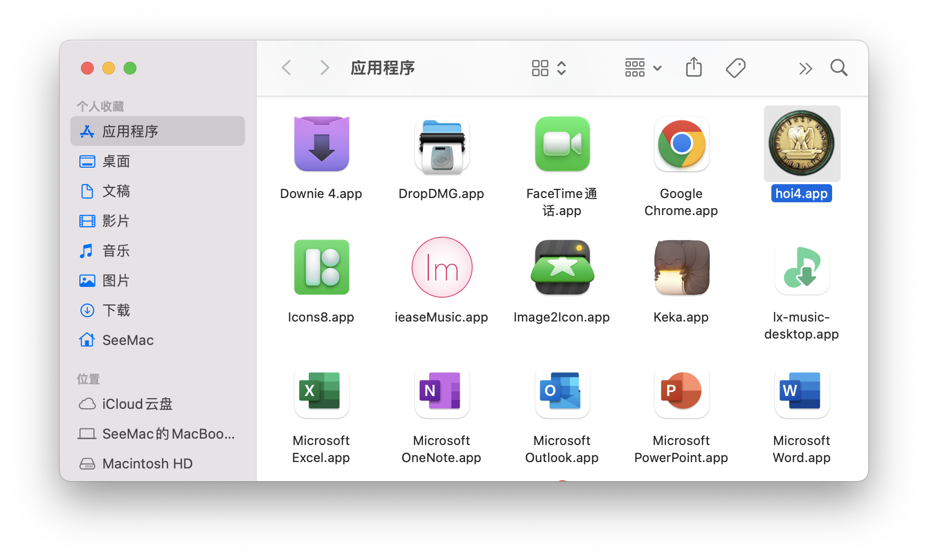Open the group-by options dropdown

coord(643,68)
